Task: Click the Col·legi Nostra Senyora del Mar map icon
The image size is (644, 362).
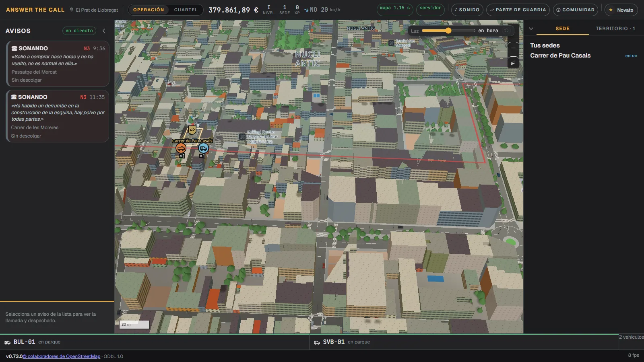Action: coord(242,137)
